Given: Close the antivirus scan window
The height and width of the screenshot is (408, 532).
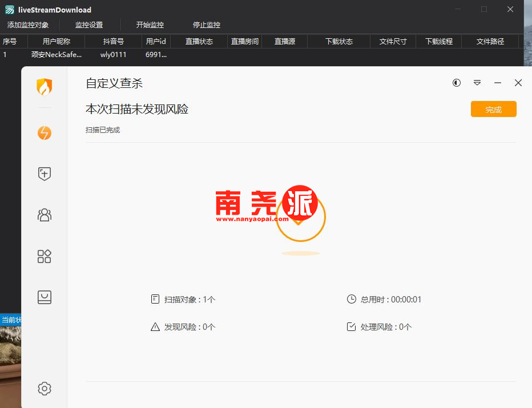Looking at the screenshot, I should pos(518,83).
